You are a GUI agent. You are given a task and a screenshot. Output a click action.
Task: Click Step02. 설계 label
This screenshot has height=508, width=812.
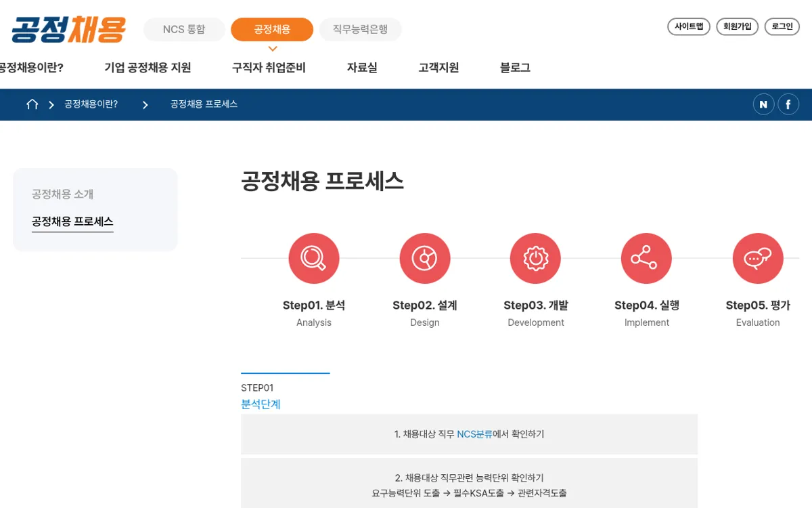pyautogui.click(x=425, y=305)
